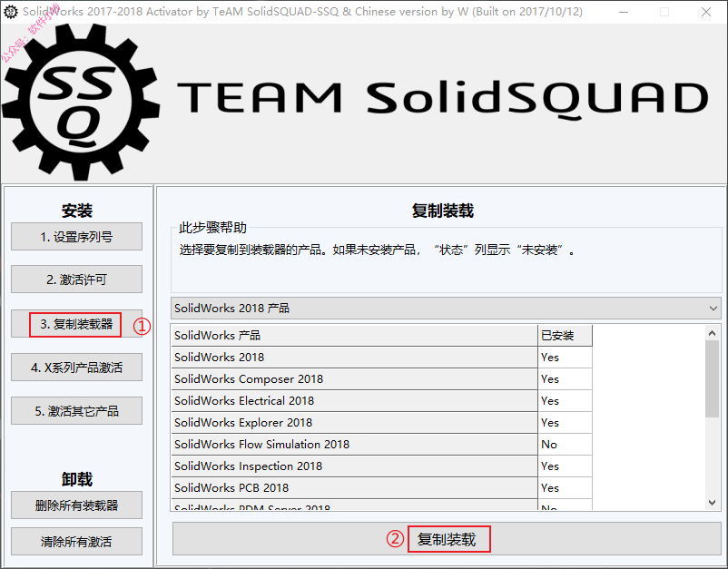Screen dimensions: 728x569
Task: Close the Activator window
Action: [x=705, y=12]
